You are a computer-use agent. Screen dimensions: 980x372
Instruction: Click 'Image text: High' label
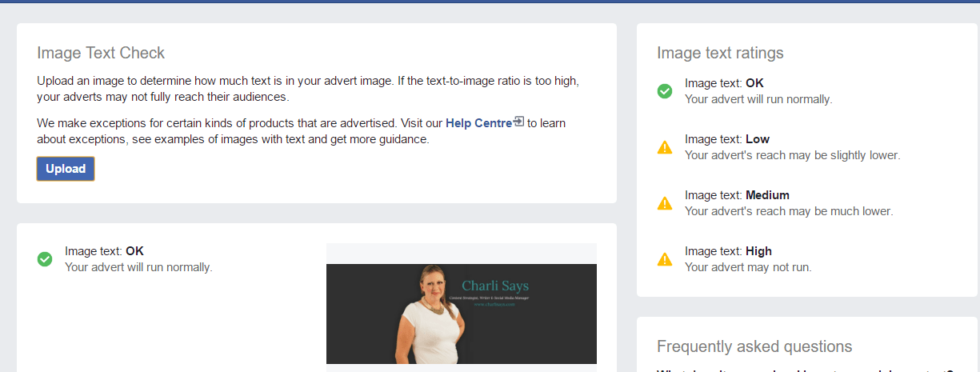tap(728, 251)
